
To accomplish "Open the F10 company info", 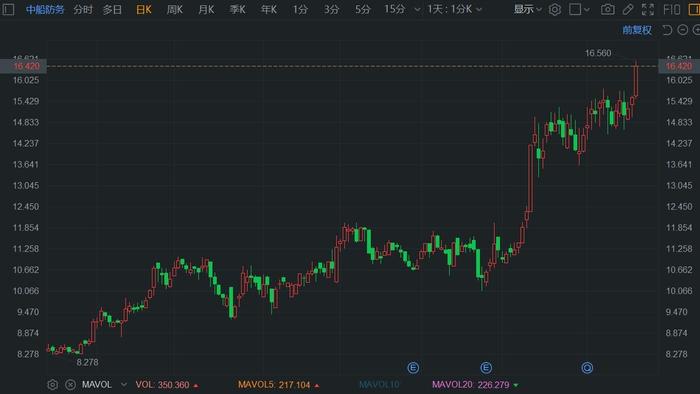I will point(672,9).
